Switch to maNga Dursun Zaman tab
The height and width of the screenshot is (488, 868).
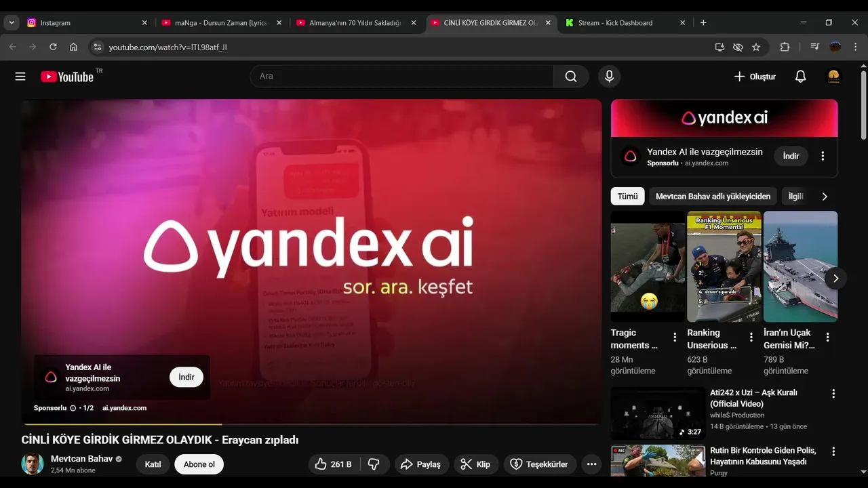pos(220,22)
